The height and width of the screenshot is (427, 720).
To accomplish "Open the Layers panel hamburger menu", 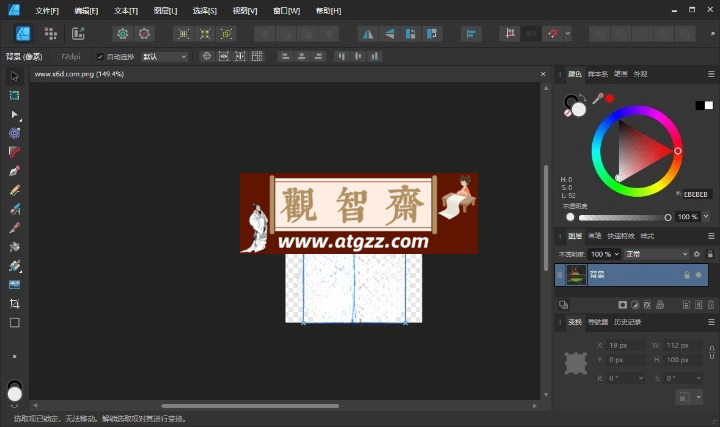I will click(x=711, y=236).
